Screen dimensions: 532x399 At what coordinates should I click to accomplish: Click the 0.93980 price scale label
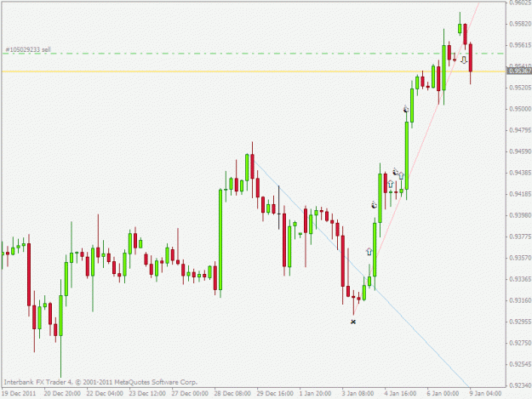520,215
